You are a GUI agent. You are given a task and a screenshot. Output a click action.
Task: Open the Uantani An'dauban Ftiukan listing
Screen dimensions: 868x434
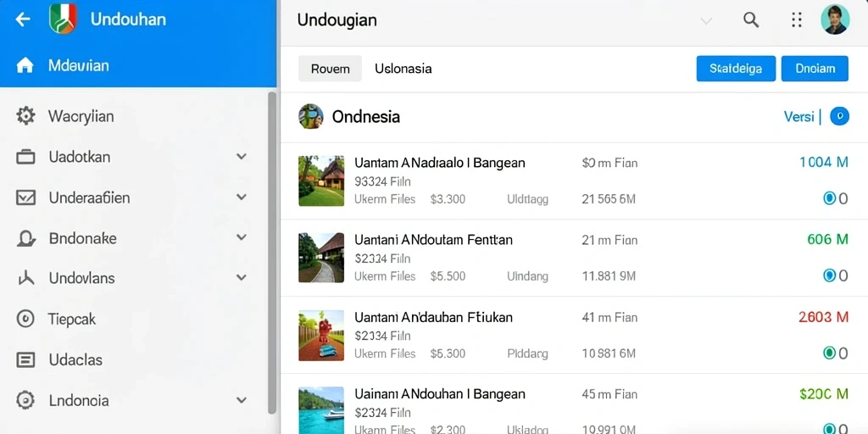coord(433,317)
